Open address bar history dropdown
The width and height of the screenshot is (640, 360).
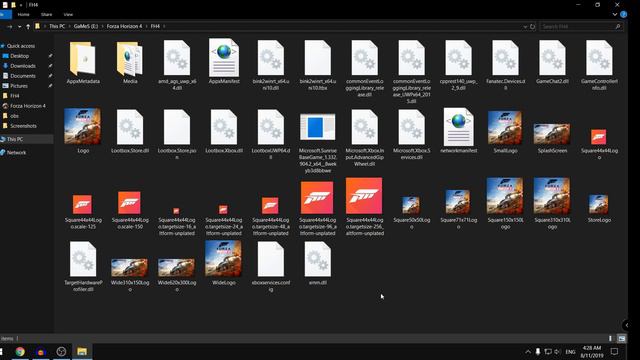pyautogui.click(x=525, y=27)
